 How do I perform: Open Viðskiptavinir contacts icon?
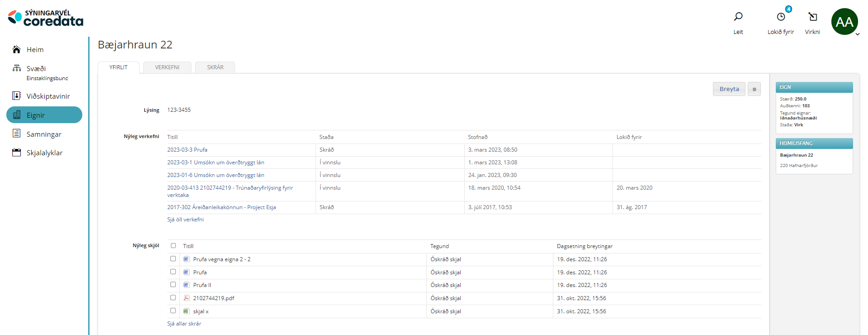[x=17, y=96]
